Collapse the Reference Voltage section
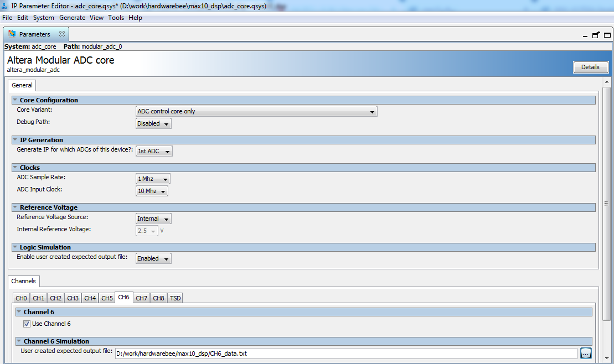Viewport: 614px width, 364px height. (x=15, y=207)
